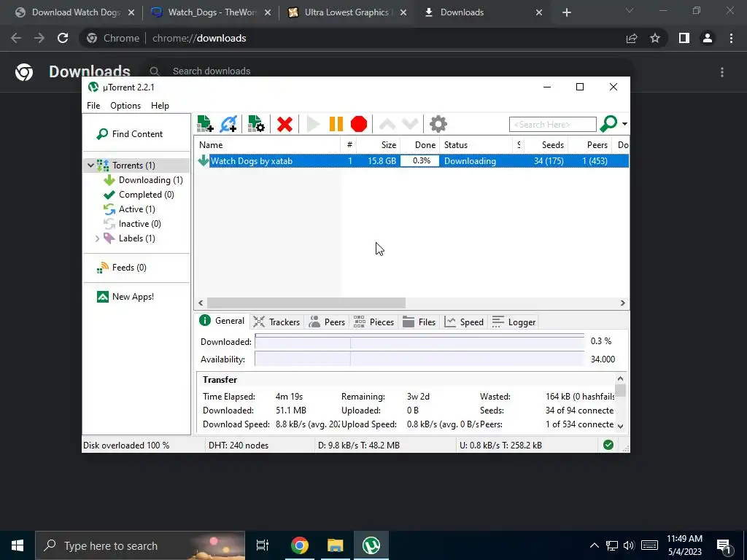Switch to the Peers tab

pyautogui.click(x=327, y=322)
